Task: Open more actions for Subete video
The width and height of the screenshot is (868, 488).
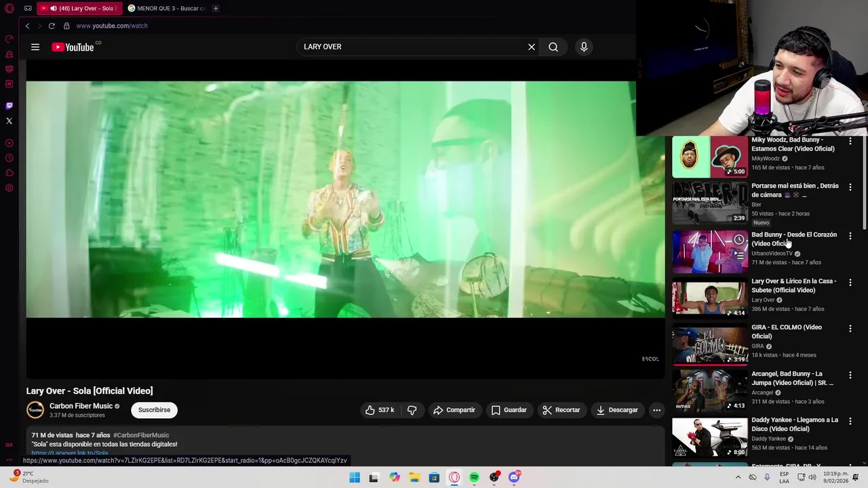Action: (850, 283)
